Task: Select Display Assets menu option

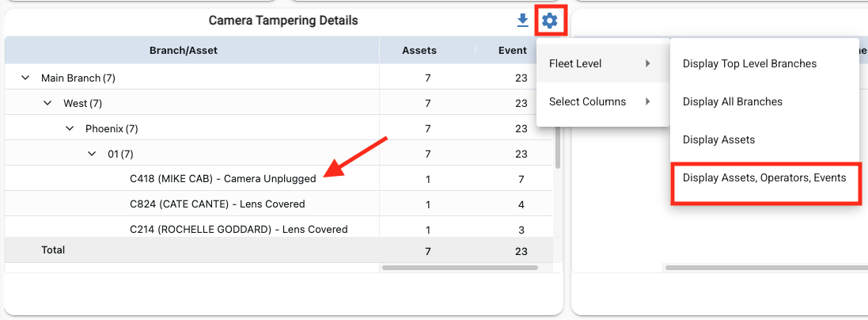Action: pos(718,139)
